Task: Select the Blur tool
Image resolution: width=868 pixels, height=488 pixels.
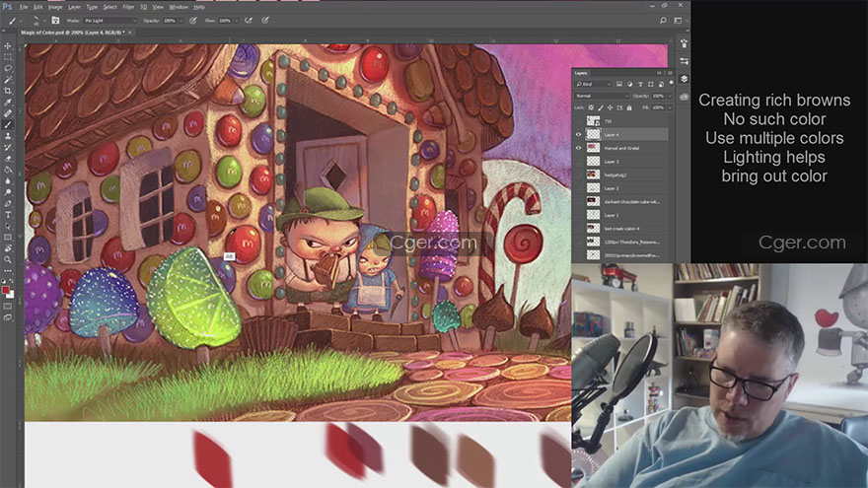Action: point(8,181)
